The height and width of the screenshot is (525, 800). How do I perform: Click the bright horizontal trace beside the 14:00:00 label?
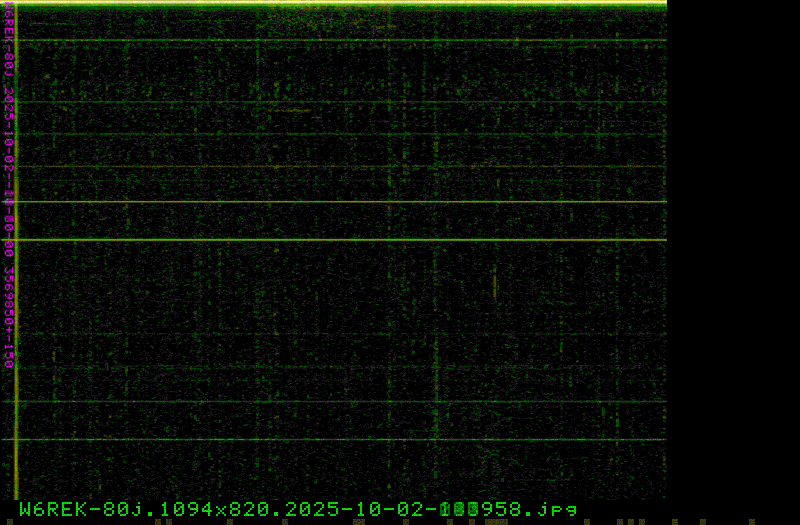[340, 202]
